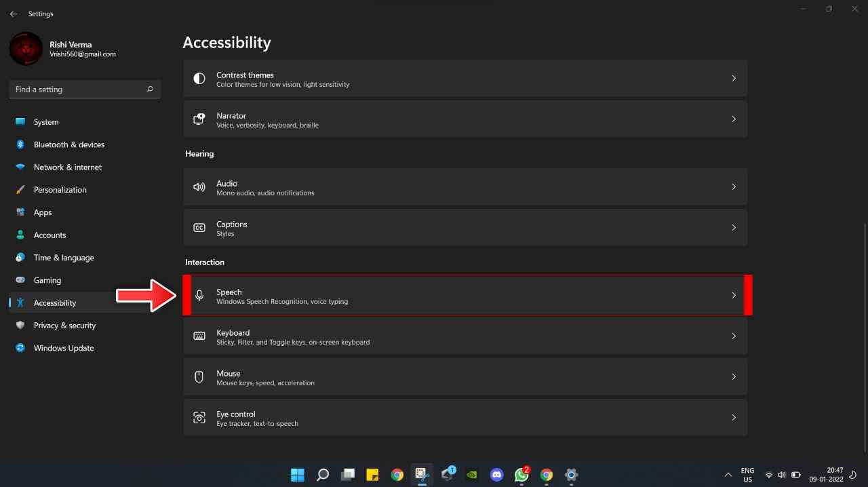Open the NVIDIA app taskbar icon
Screen dimensions: 868x487
(x=472, y=475)
